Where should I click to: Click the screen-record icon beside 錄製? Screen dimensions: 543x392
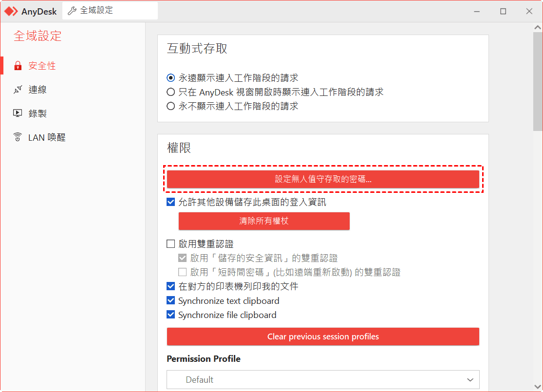tap(18, 113)
